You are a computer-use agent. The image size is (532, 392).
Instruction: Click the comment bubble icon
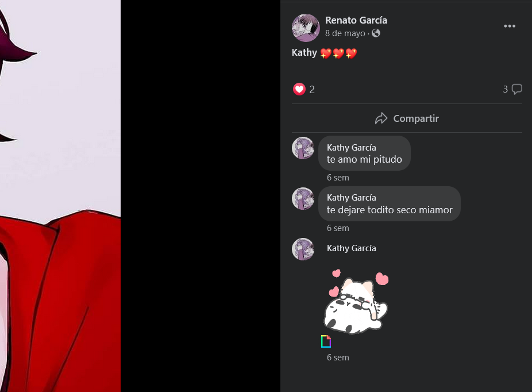coord(516,89)
